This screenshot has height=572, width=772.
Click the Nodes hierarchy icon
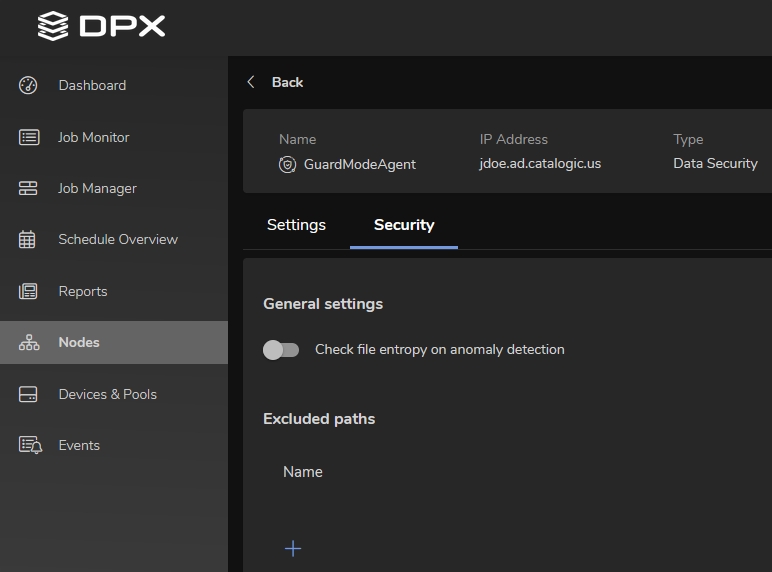coord(29,342)
